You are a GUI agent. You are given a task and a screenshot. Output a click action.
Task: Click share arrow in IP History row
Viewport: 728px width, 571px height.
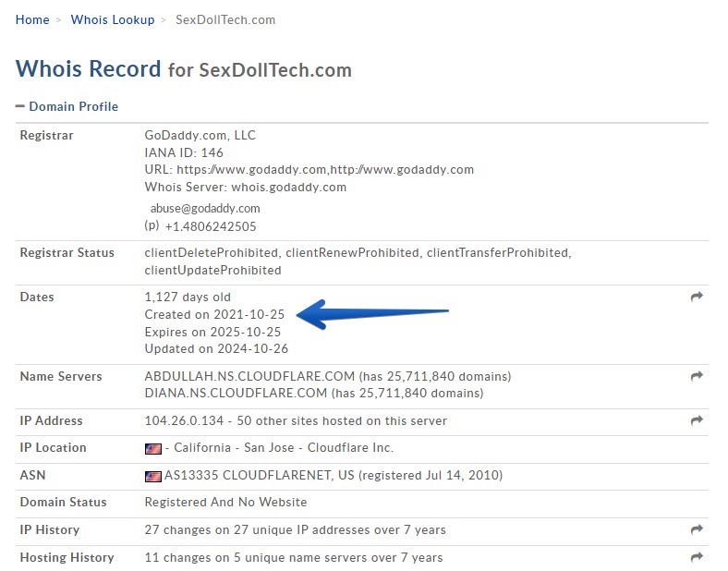click(697, 529)
